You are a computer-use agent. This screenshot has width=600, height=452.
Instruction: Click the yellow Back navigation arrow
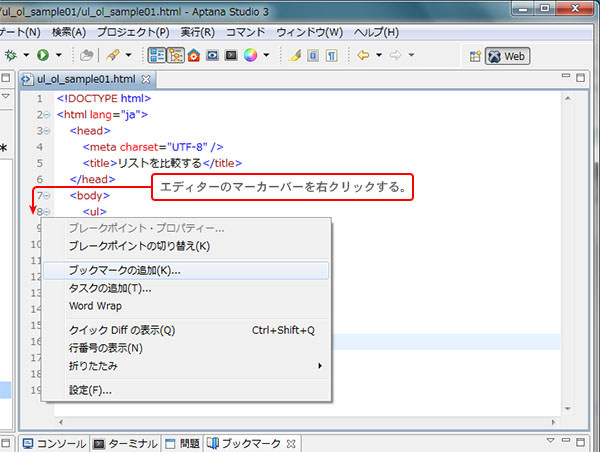tap(363, 55)
